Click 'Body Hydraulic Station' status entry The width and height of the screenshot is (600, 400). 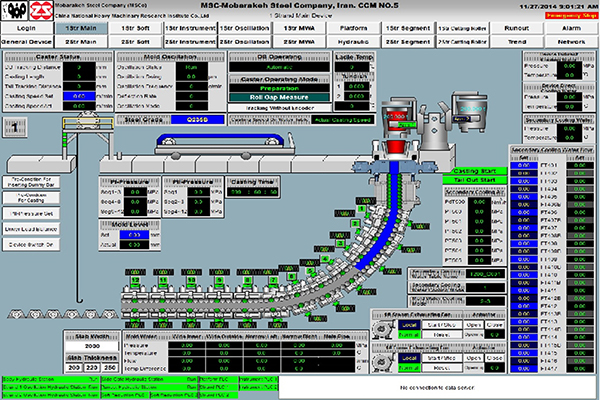(x=51, y=379)
